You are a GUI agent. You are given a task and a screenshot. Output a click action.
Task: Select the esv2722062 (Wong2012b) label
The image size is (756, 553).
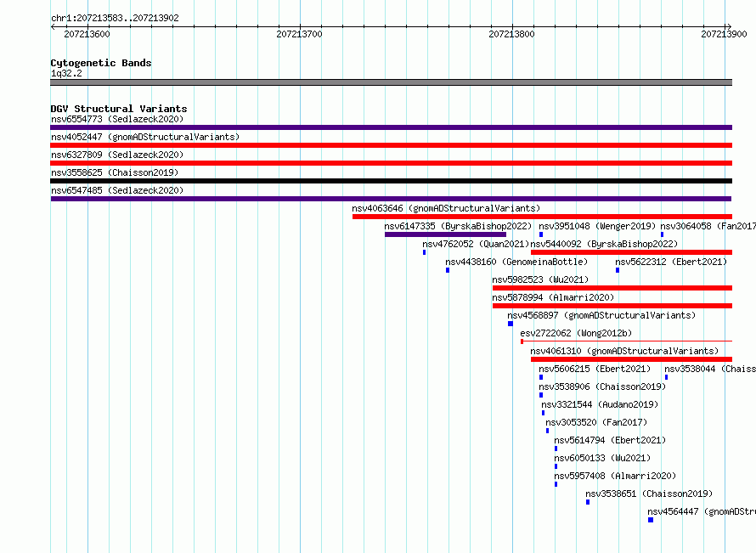[x=576, y=333]
